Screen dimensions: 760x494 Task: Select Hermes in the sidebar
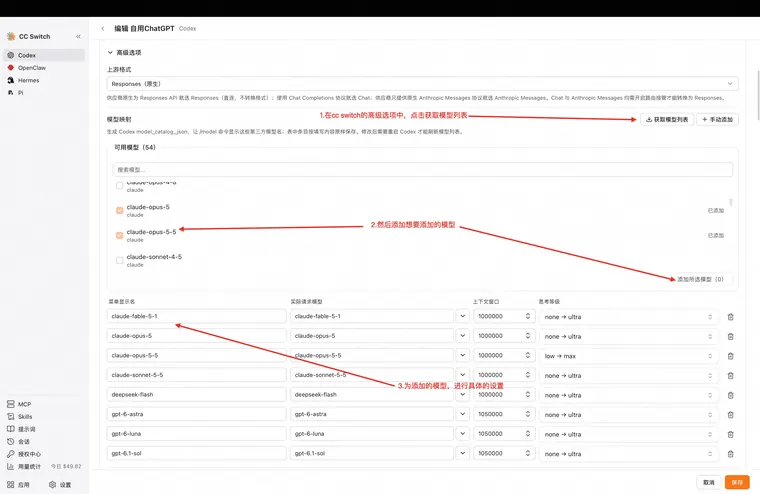[44, 80]
